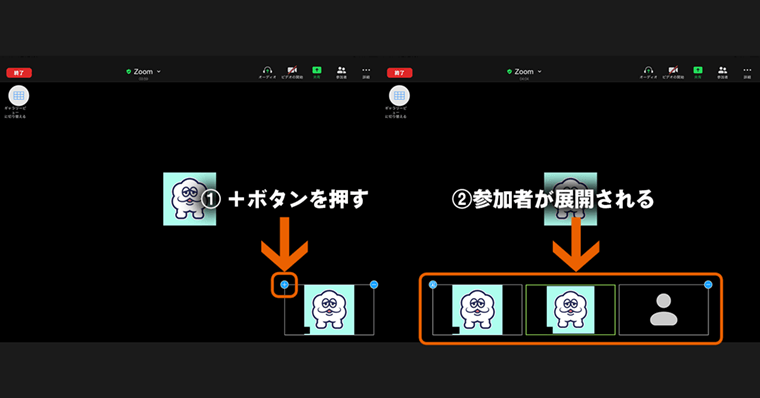
Task: Open the 詳細 three-dots menu in step ① screen
Action: pyautogui.click(x=366, y=73)
